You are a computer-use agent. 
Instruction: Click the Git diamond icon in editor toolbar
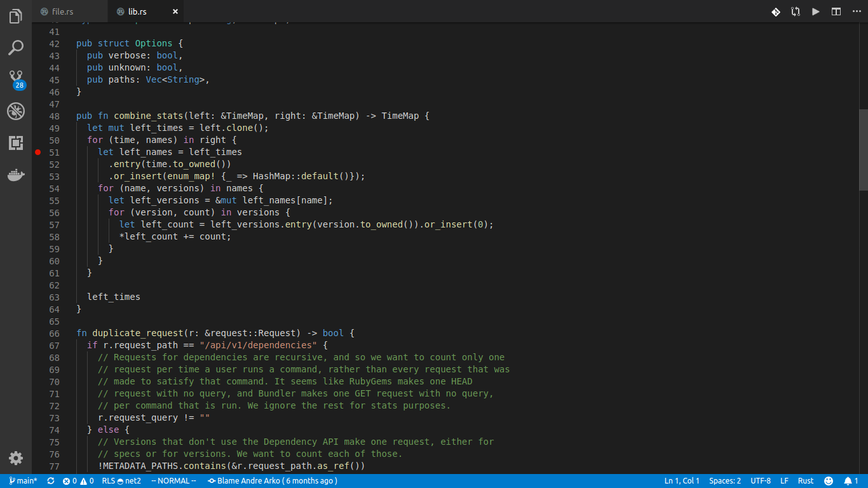point(776,11)
